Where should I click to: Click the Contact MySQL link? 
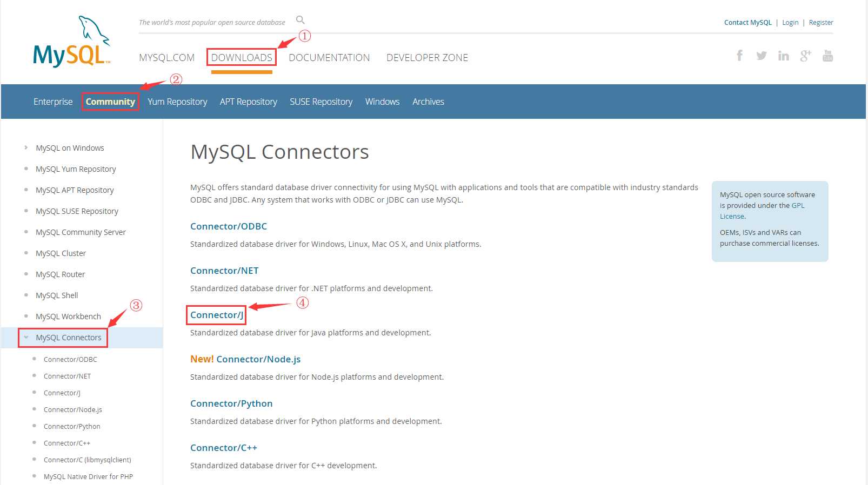click(x=748, y=23)
